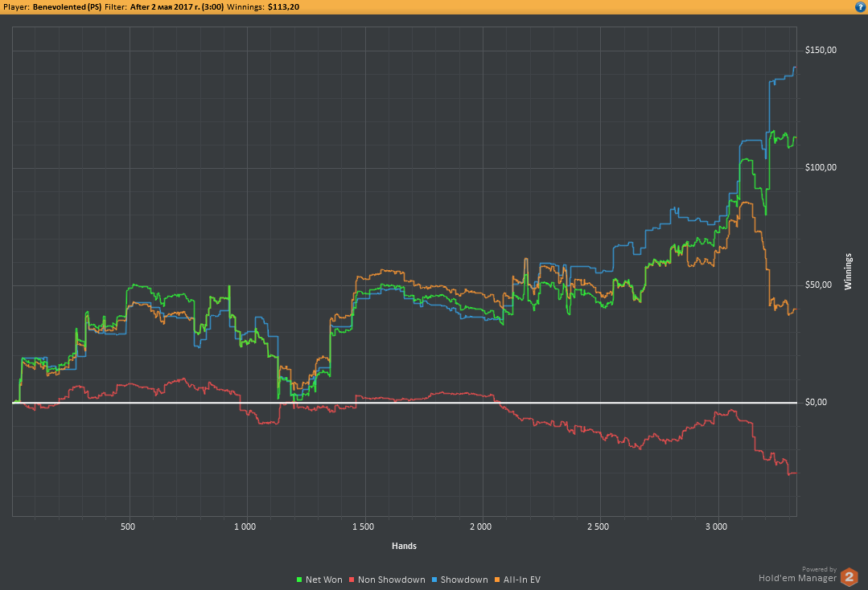868x590 pixels.
Task: Click the 2 000 hands axis label
Action: 480,526
